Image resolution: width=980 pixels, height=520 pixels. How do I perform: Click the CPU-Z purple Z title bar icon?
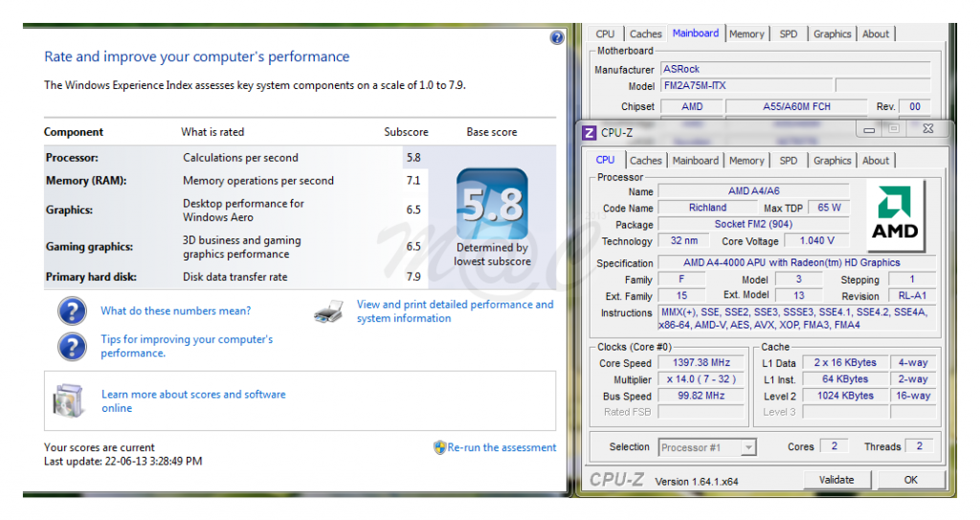click(590, 132)
